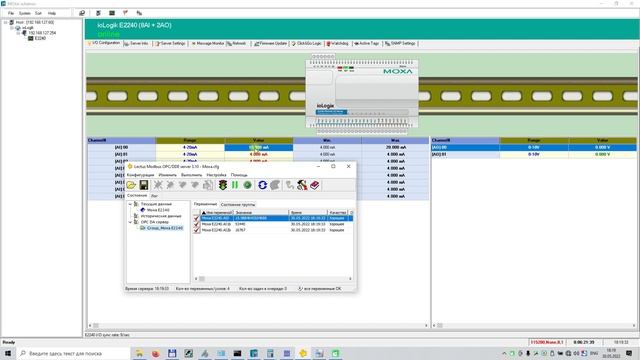Open Выполнить menu in Lectus window

tap(191, 175)
